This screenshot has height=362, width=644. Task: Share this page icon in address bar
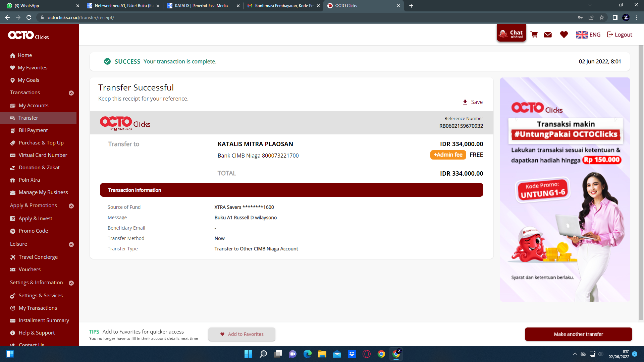coord(591,17)
